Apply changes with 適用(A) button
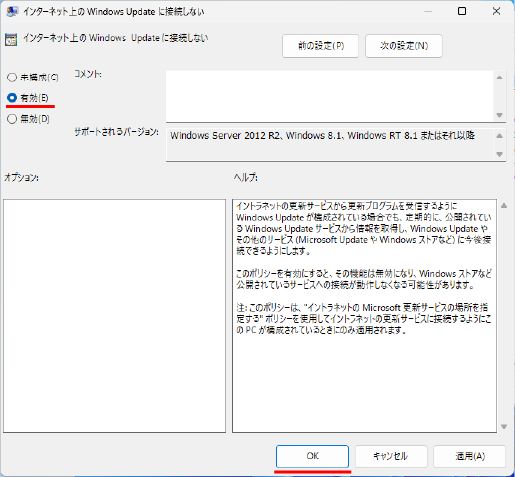The height and width of the screenshot is (477, 515). click(x=470, y=456)
